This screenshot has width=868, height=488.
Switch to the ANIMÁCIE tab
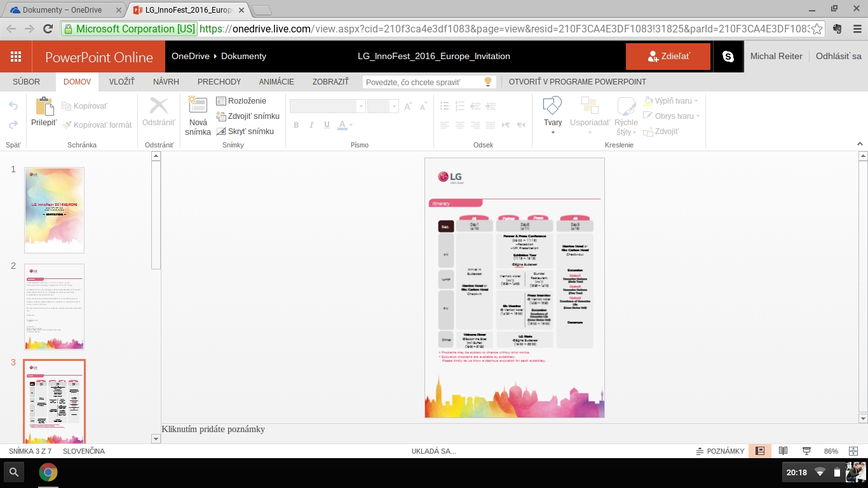pyautogui.click(x=276, y=82)
